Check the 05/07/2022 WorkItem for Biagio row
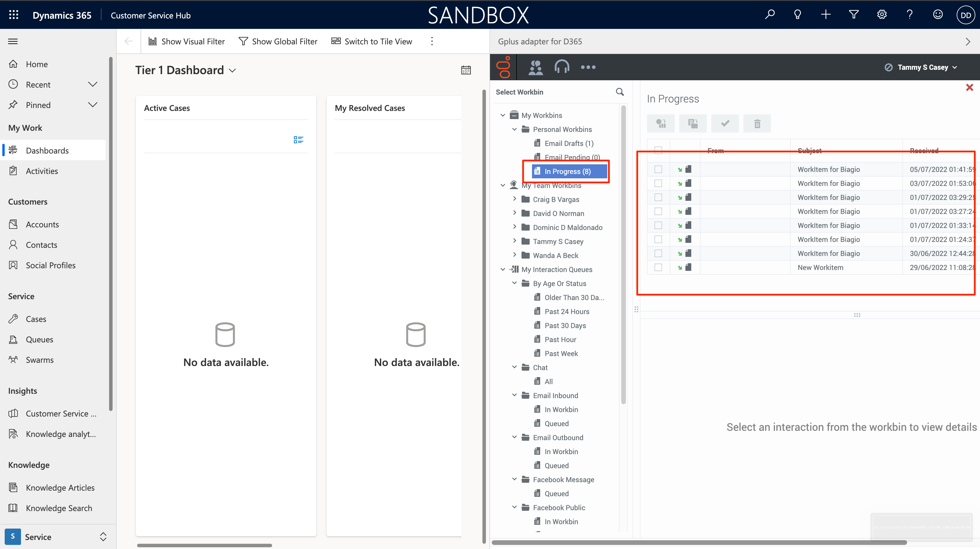Viewport: 980px width, 549px height. 658,169
